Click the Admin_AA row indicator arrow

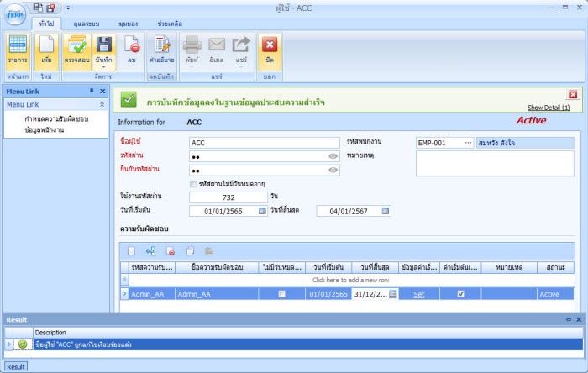point(124,294)
